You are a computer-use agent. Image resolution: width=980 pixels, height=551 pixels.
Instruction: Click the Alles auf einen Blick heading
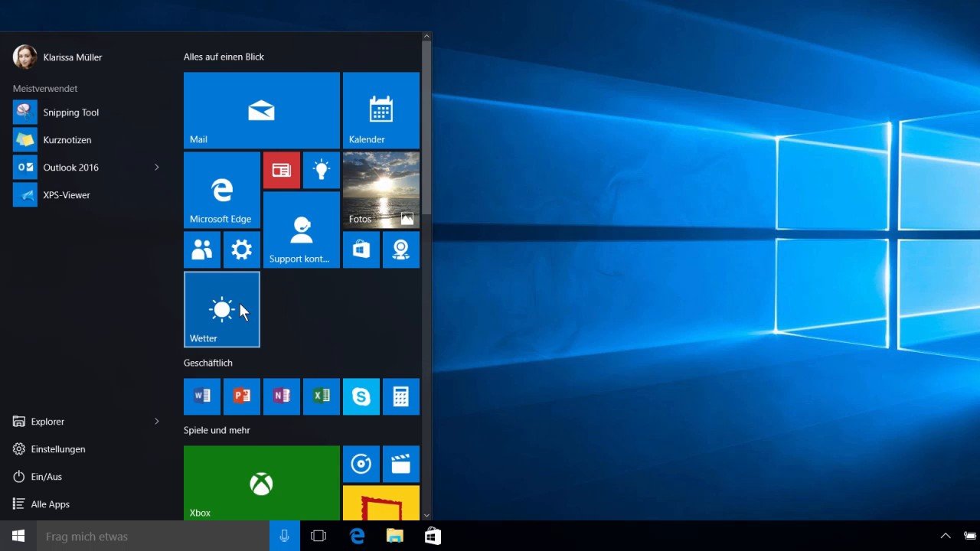click(224, 57)
